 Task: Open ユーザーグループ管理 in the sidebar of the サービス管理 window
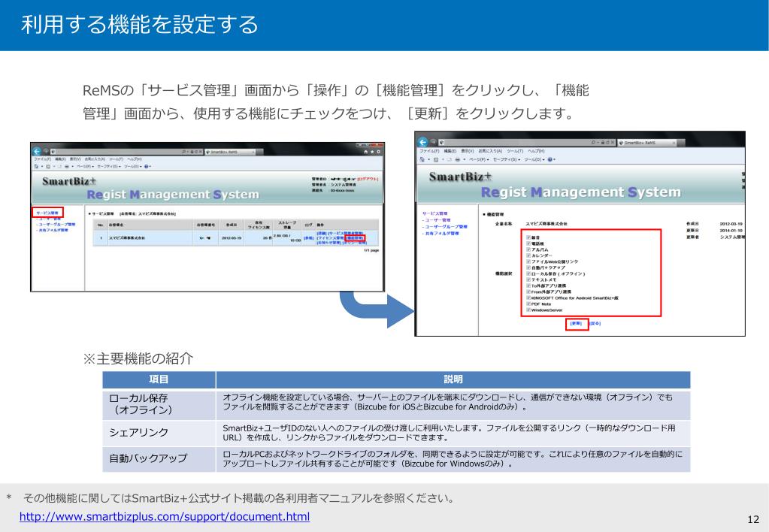tap(57, 224)
